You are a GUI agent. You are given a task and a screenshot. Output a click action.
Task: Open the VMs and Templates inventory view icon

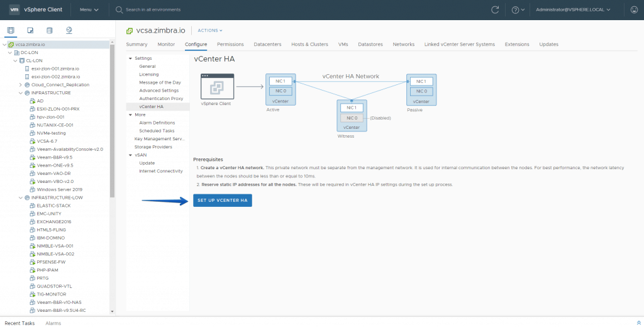[30, 30]
